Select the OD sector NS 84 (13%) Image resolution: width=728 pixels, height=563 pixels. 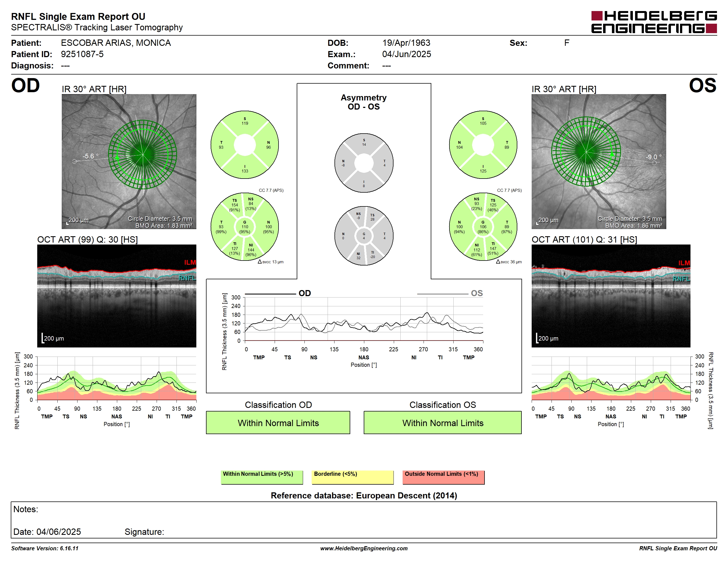pyautogui.click(x=251, y=204)
